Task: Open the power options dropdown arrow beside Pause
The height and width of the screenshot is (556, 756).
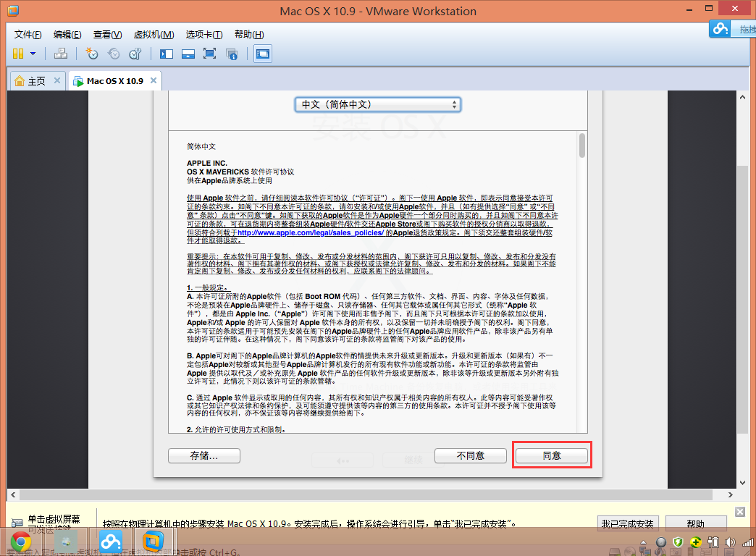Action: (x=33, y=54)
